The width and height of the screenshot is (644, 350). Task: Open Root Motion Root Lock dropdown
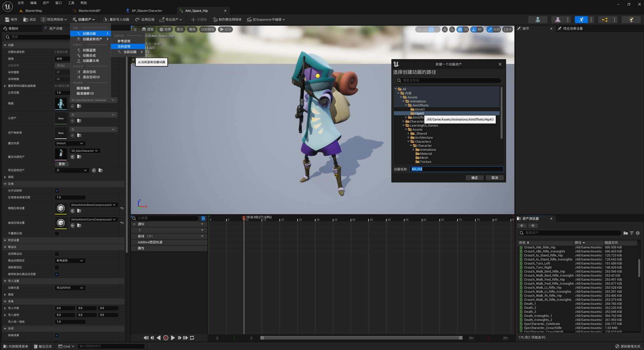70,261
